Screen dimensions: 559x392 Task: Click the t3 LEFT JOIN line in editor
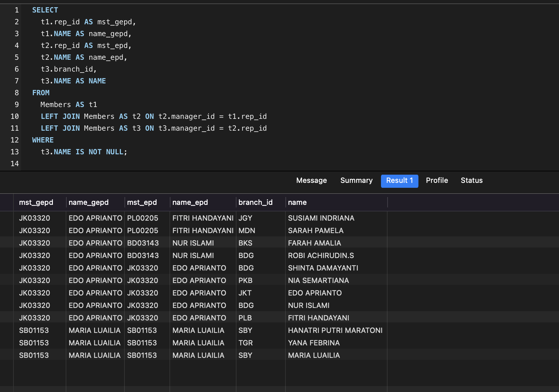(154, 128)
